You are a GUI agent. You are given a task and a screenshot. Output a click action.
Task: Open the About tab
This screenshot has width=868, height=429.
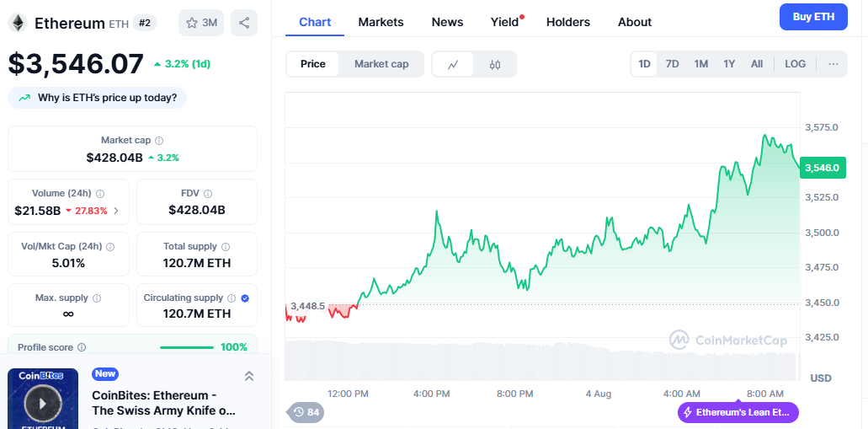[635, 22]
